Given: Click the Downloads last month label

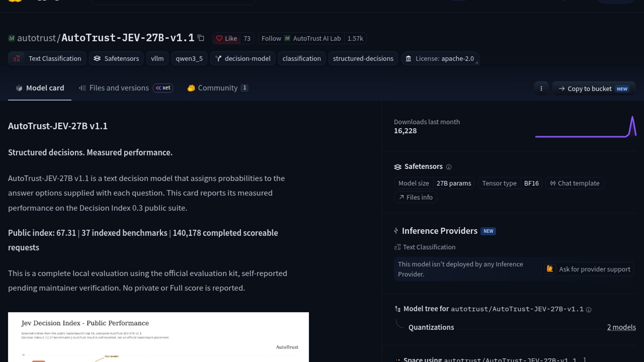Looking at the screenshot, I should [427, 122].
